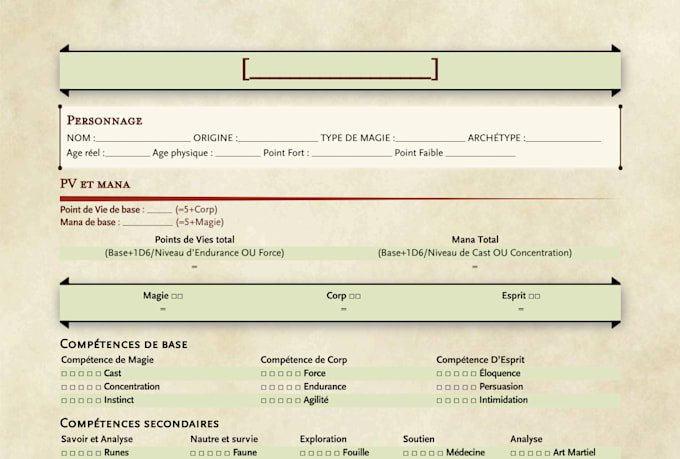Click the 'Personnage' section heading
Viewport: 680px width, 459px height.
click(105, 121)
